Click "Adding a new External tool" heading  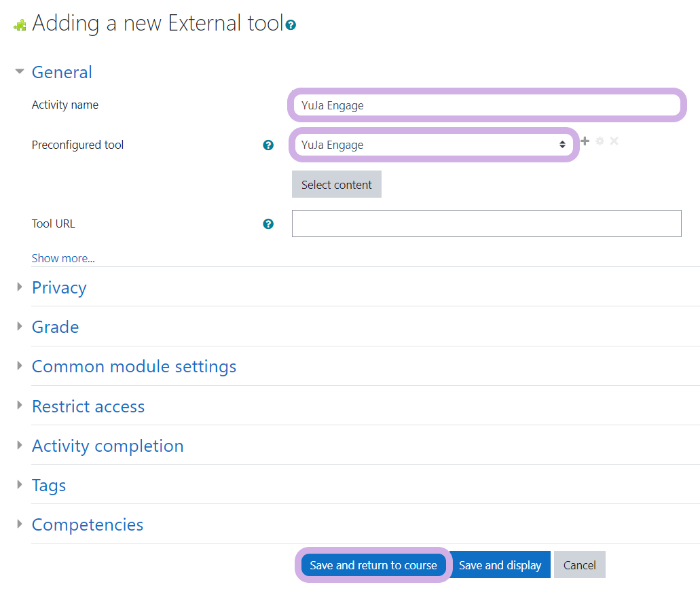click(x=158, y=23)
